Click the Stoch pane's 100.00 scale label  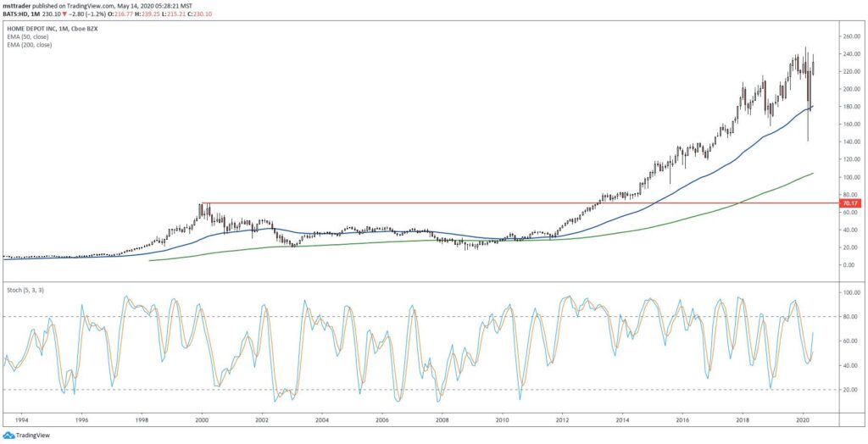(x=849, y=292)
